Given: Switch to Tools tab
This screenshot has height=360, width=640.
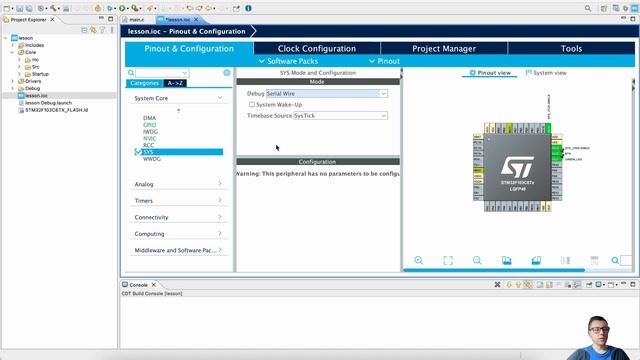Looking at the screenshot, I should [571, 48].
